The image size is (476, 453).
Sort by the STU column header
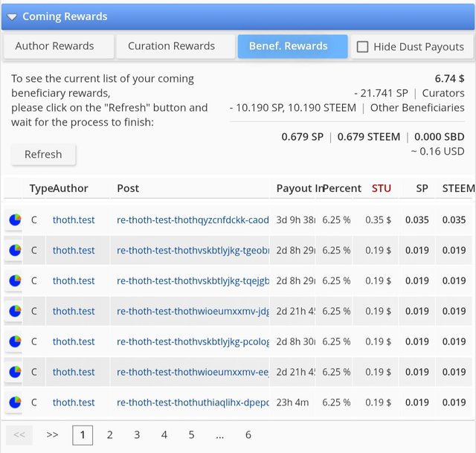pyautogui.click(x=382, y=188)
